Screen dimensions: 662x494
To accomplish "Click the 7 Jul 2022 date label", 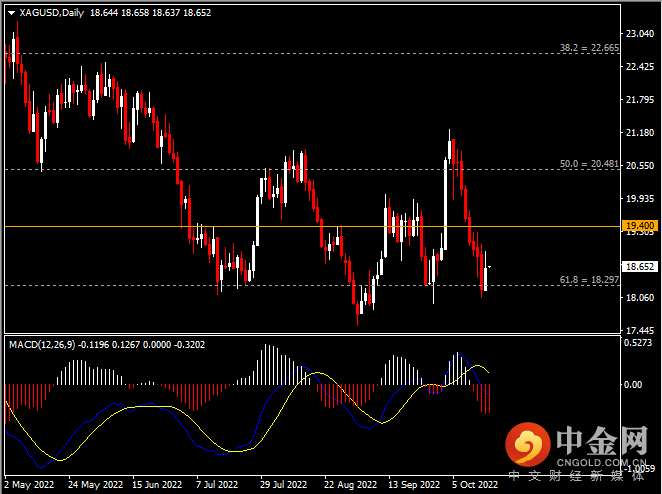I will point(217,484).
